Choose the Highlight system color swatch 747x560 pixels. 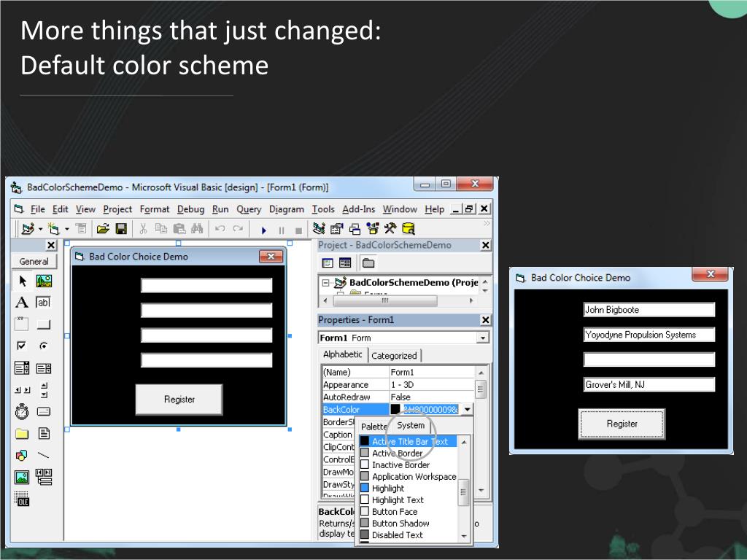tap(365, 488)
